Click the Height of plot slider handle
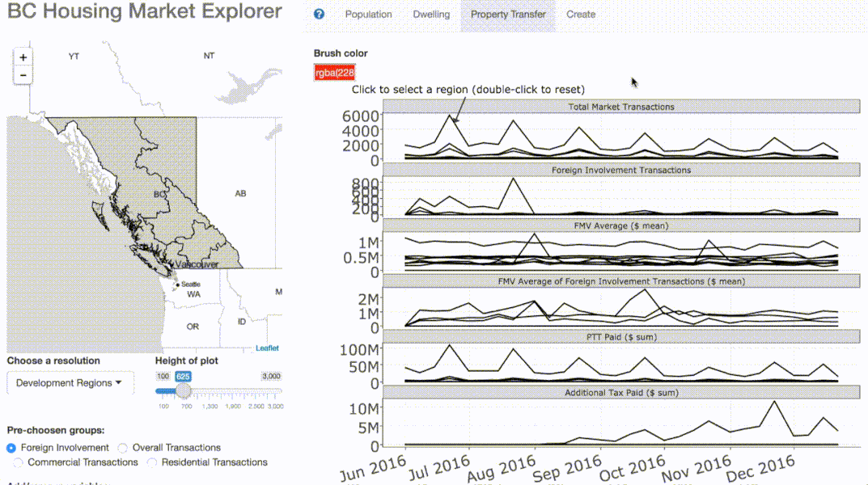 click(x=184, y=391)
